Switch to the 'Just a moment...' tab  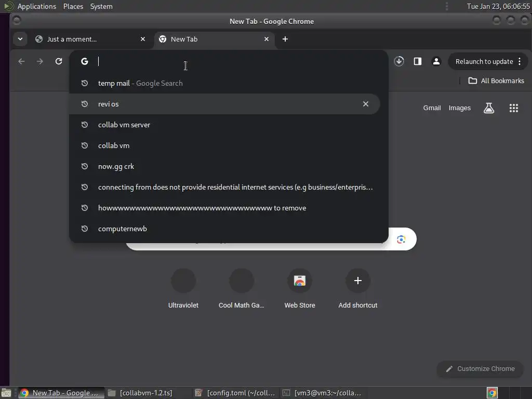pyautogui.click(x=90, y=39)
